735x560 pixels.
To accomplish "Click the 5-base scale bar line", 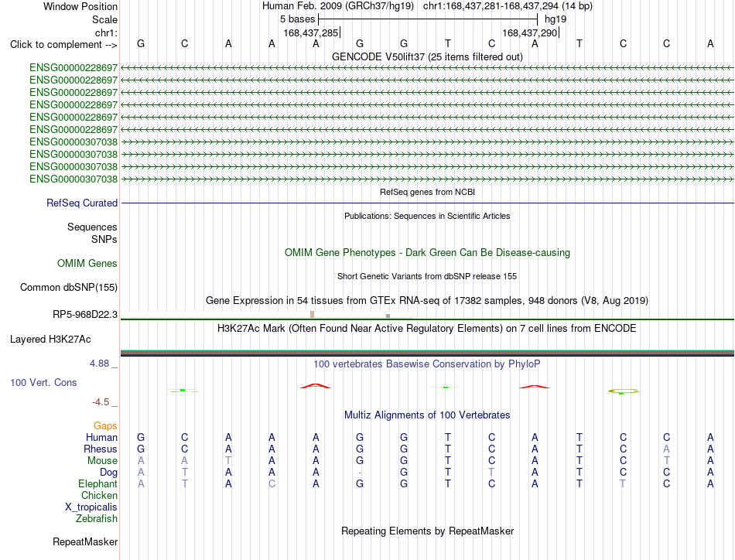I will point(428,19).
